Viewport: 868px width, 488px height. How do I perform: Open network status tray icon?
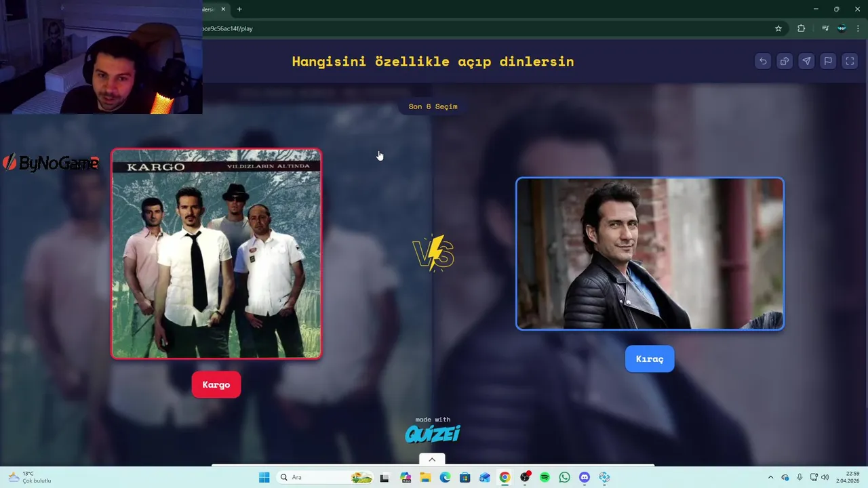pyautogui.click(x=814, y=477)
